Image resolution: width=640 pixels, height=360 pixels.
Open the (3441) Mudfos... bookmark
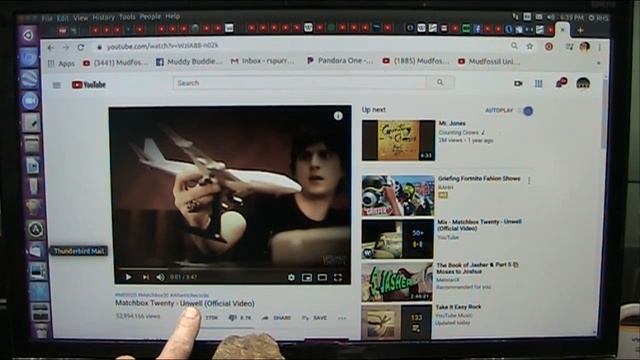[x=115, y=63]
